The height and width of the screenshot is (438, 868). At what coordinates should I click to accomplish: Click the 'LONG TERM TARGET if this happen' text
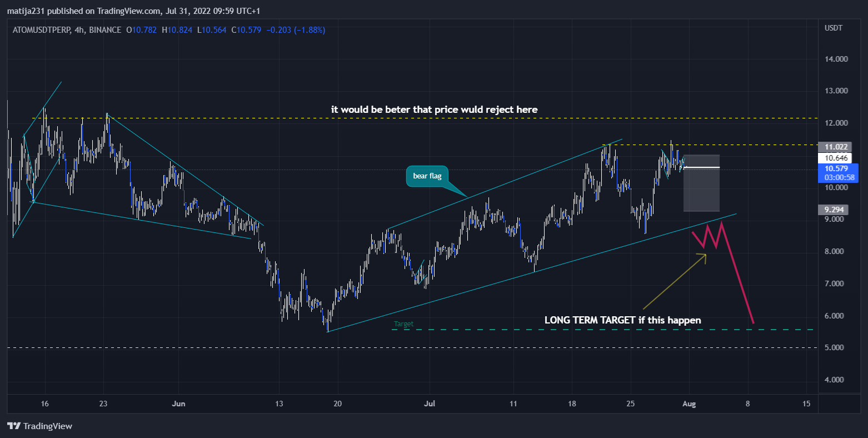(622, 320)
